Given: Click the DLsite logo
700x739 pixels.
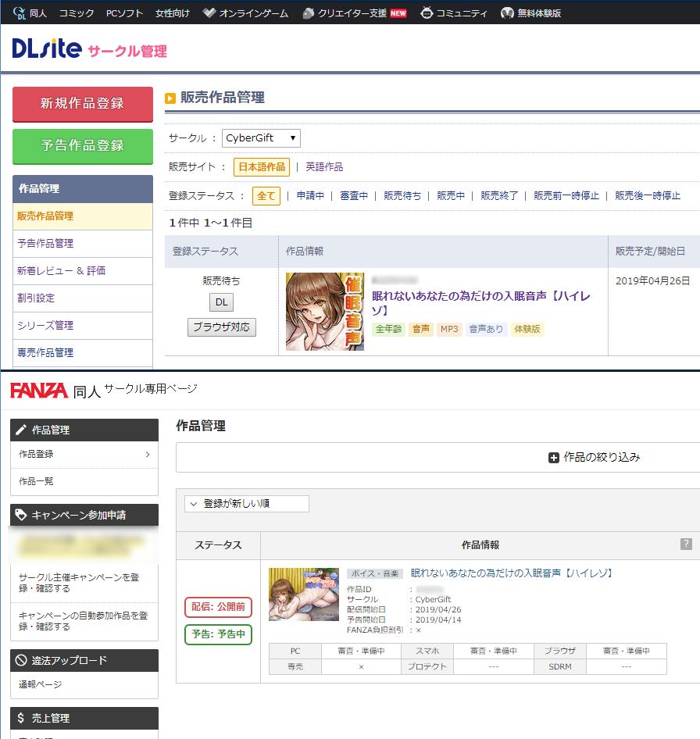Looking at the screenshot, I should point(47,48).
